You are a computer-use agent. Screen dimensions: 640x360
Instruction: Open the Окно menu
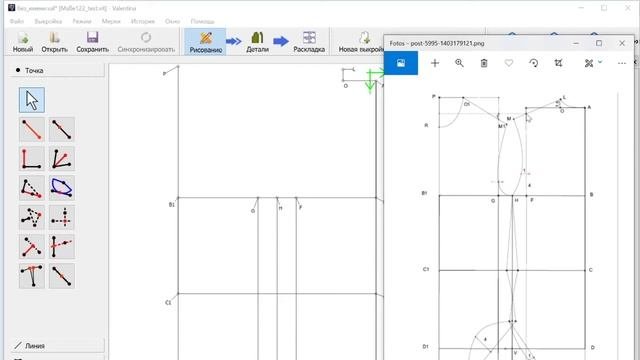tap(173, 21)
